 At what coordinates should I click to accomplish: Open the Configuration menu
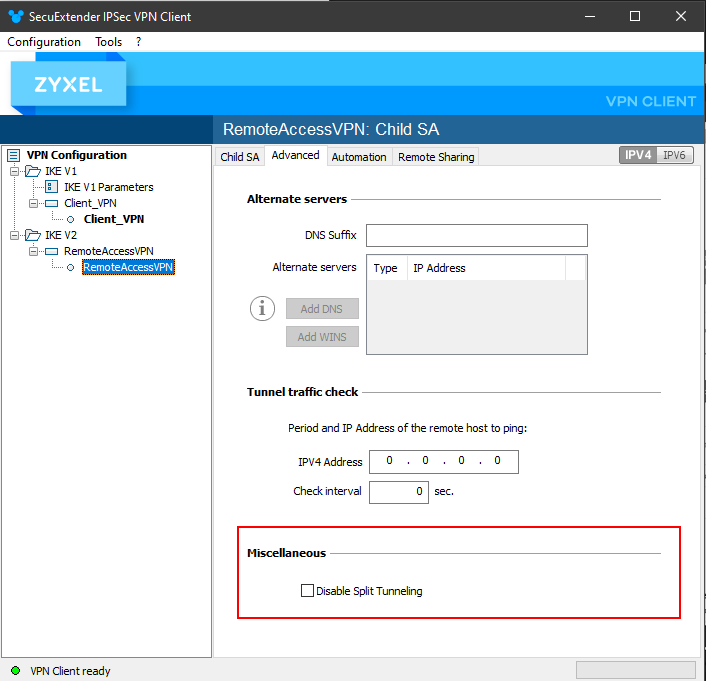44,42
